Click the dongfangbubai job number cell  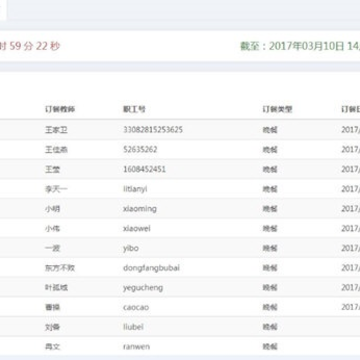(x=151, y=268)
